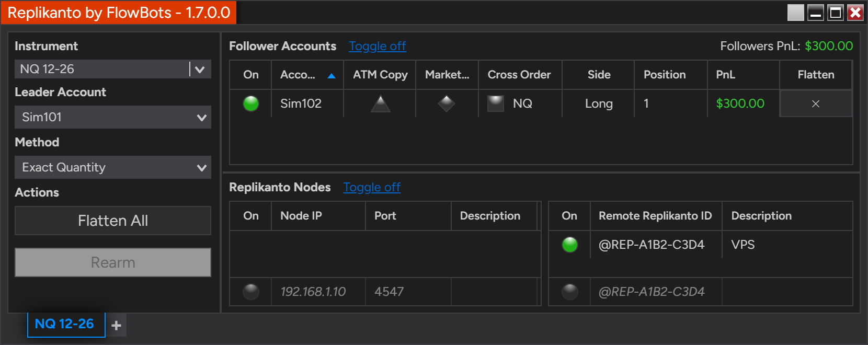Click the ATM Copy column header
The image size is (868, 345).
tap(380, 75)
